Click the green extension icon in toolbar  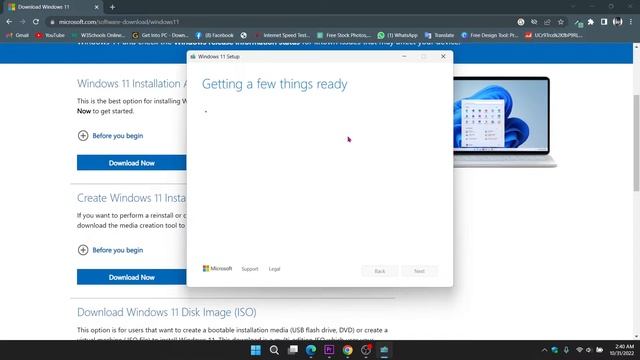(x=578, y=22)
